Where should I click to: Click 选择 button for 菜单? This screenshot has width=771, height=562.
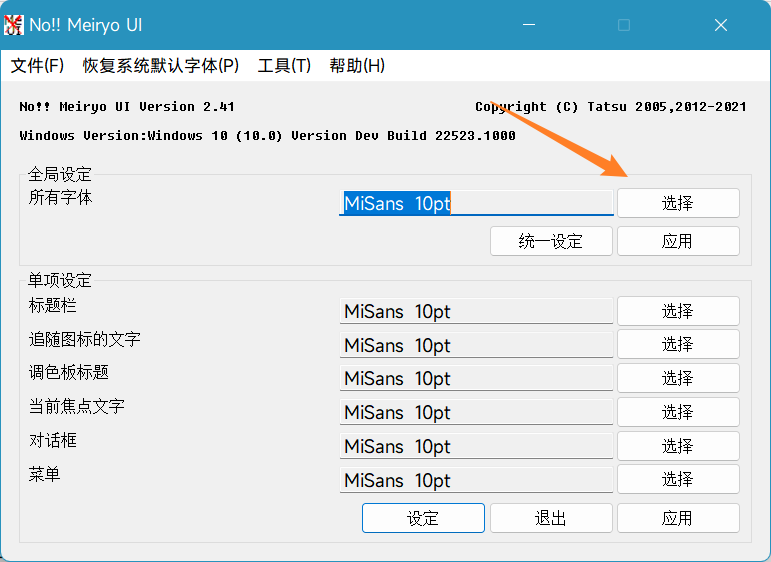678,479
